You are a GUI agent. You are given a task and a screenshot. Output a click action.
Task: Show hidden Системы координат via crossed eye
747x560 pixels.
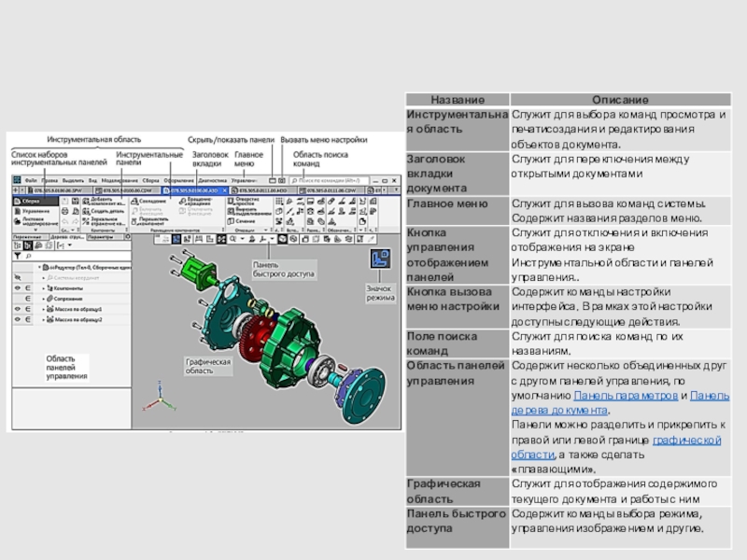18,277
